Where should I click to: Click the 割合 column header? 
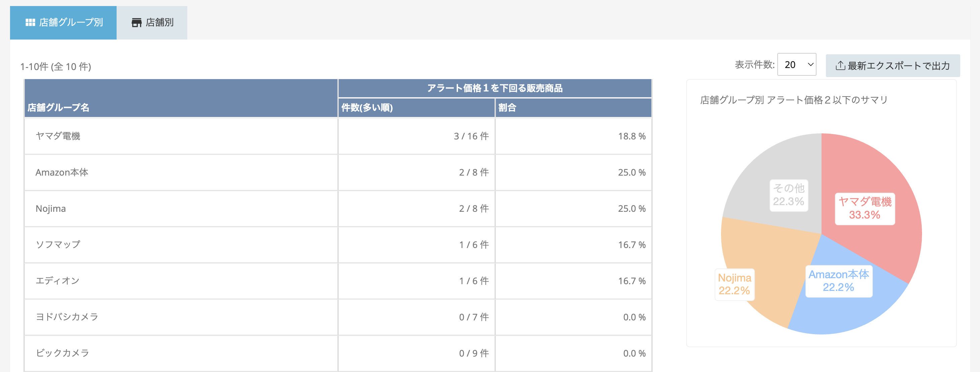coord(507,108)
